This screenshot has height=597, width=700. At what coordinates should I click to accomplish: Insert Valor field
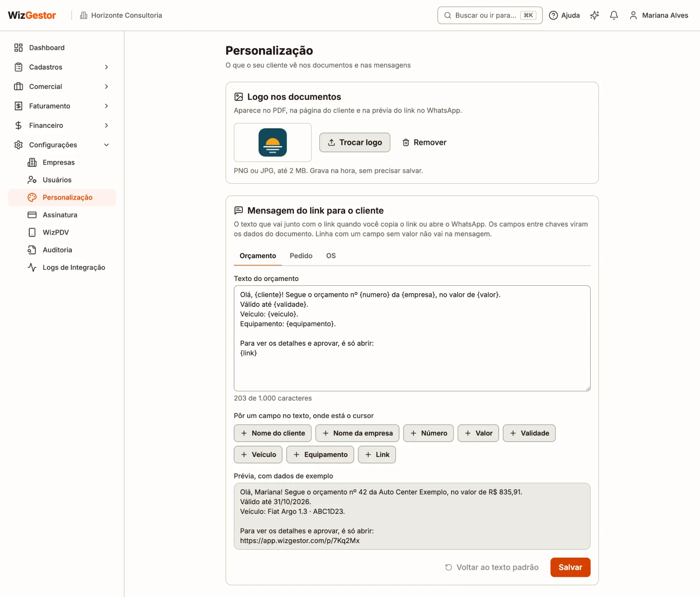pos(478,433)
